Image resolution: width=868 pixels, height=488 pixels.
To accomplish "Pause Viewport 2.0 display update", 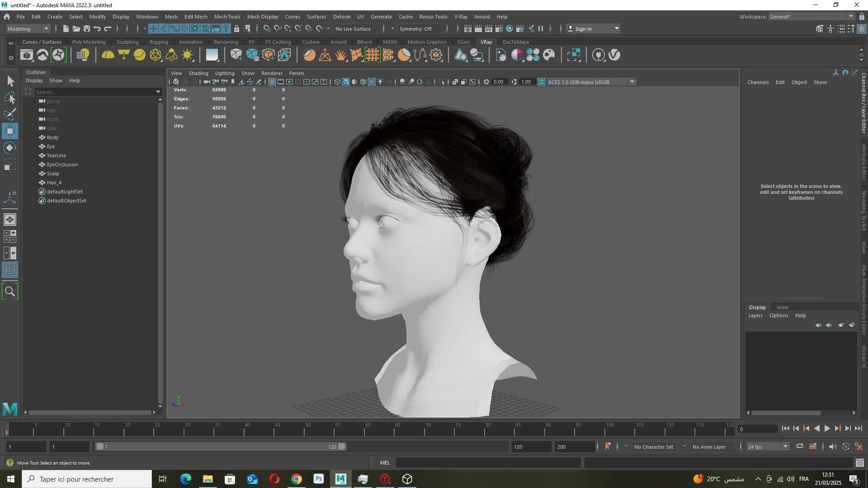I will [541, 29].
